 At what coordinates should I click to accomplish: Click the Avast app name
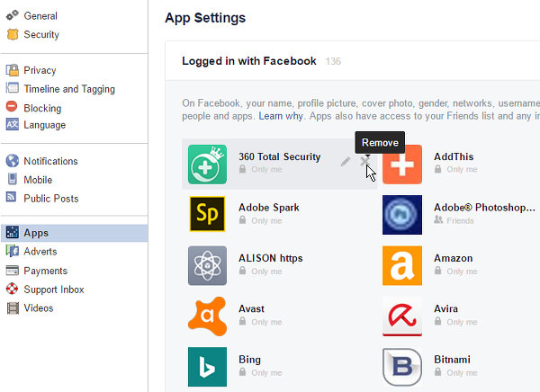(x=251, y=308)
